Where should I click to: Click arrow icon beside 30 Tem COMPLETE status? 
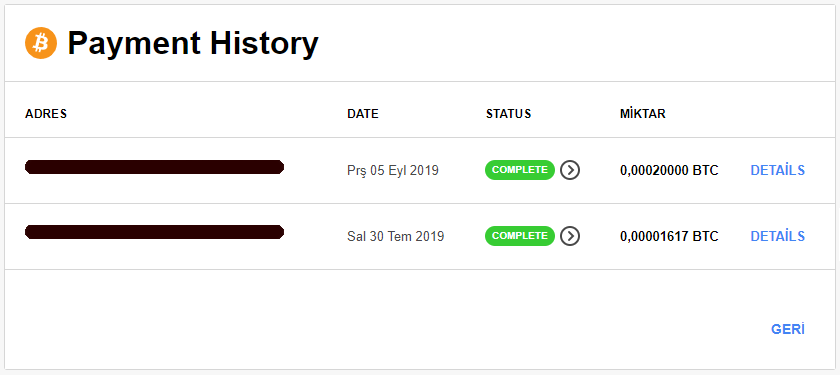point(570,236)
